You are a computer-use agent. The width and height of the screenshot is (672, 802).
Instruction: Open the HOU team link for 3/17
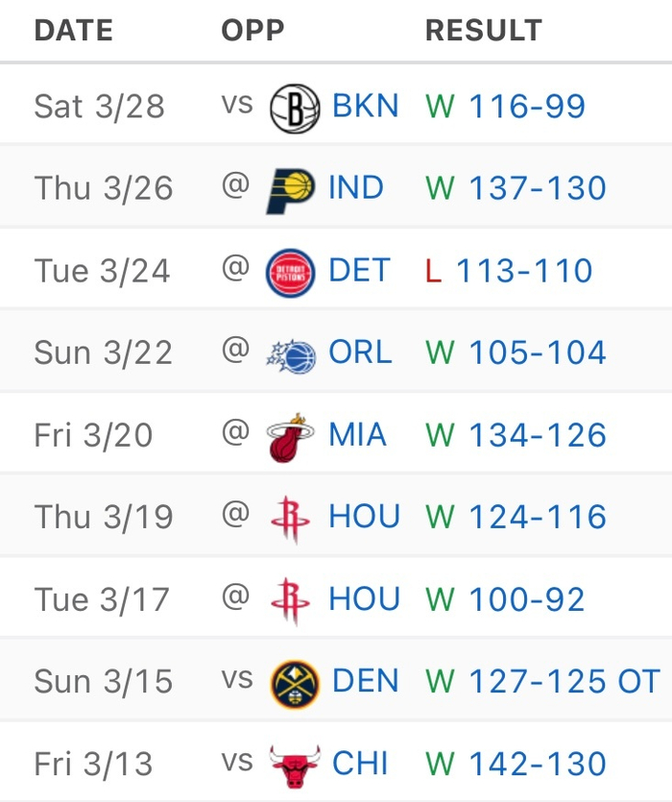(364, 600)
